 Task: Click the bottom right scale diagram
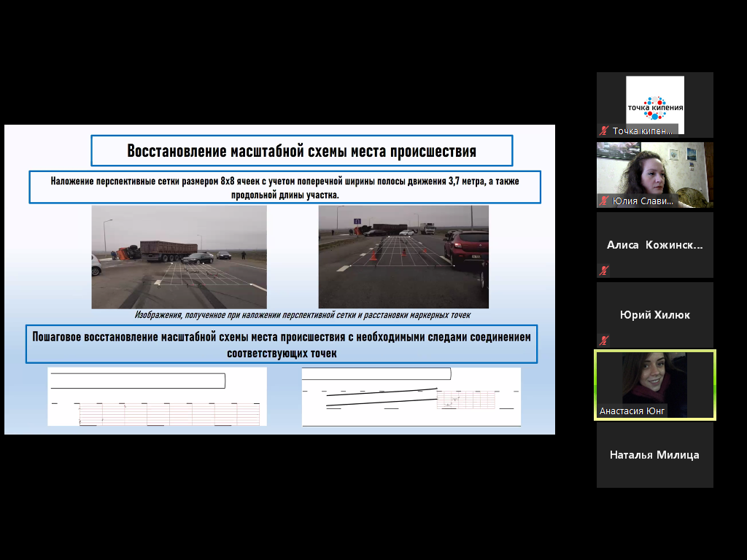point(411,397)
